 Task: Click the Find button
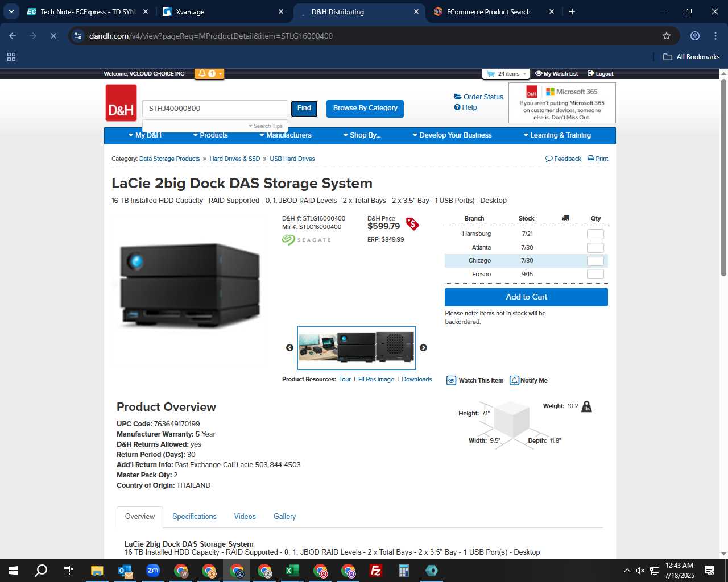304,108
